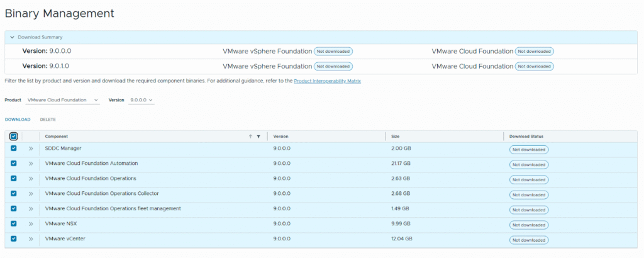This screenshot has height=258, width=644.
Task: Uncheck the VMware vCenter row checkbox
Action: [x=14, y=239]
